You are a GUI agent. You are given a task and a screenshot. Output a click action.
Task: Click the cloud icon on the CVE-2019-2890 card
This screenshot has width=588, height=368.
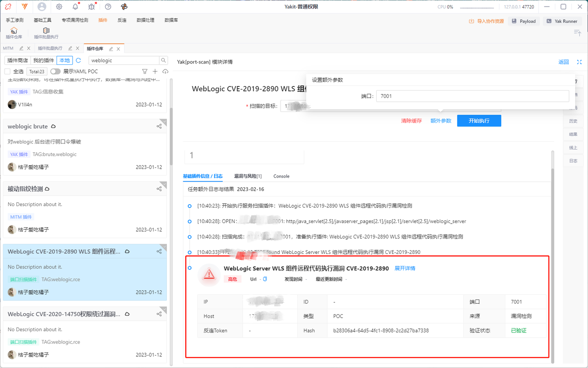point(127,252)
